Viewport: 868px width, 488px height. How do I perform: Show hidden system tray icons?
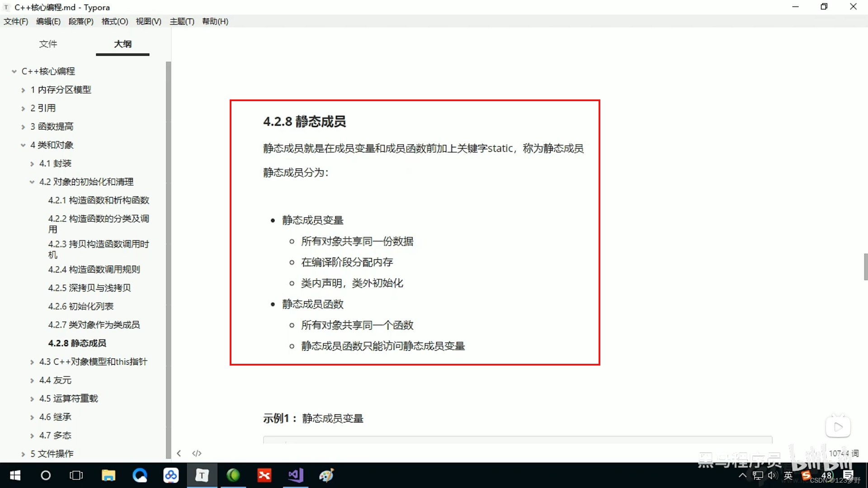point(742,475)
